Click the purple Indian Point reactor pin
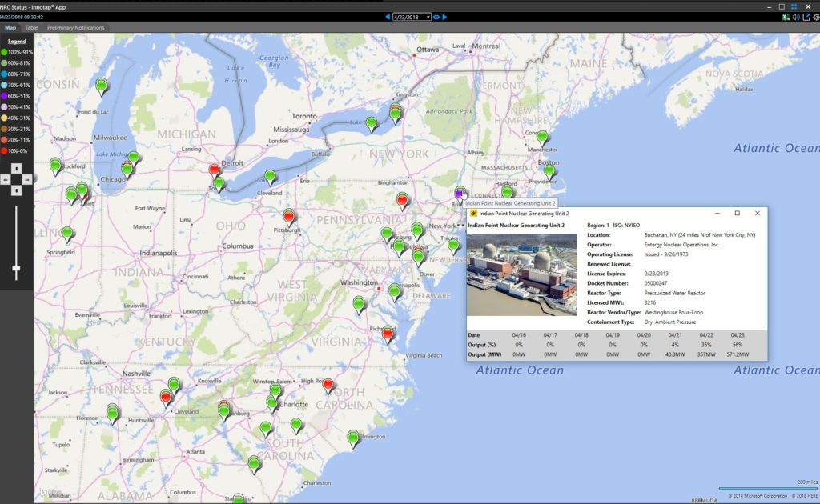The image size is (820, 504). point(459,195)
